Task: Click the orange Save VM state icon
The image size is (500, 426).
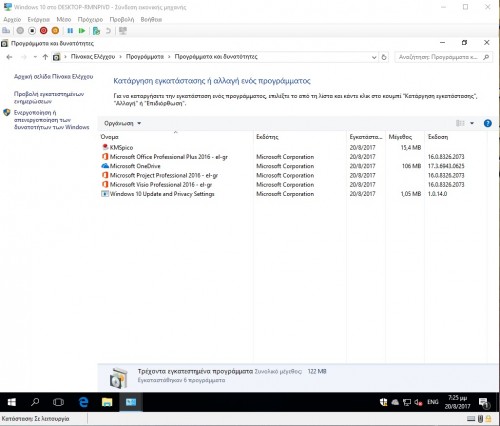Action: pyautogui.click(x=55, y=31)
